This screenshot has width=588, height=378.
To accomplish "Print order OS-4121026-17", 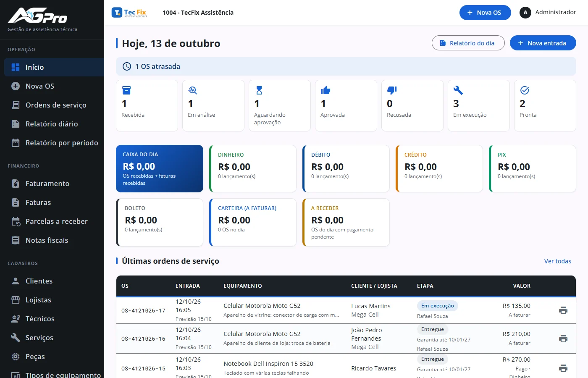I will click(563, 310).
